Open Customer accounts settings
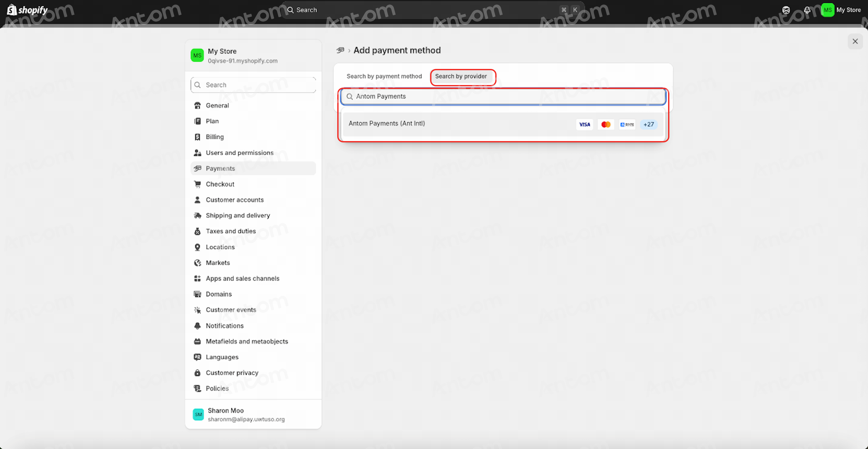The width and height of the screenshot is (868, 449). click(253, 200)
